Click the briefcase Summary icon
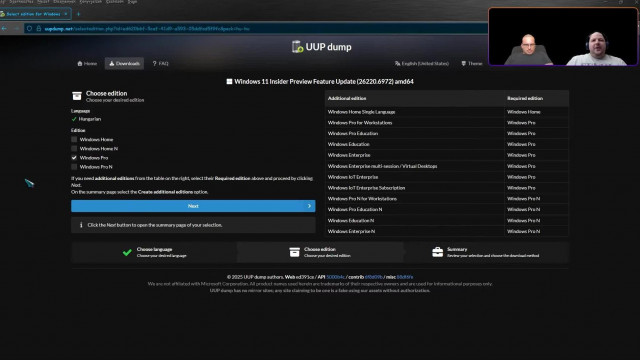Viewport: 640px width, 360px height. point(438,252)
